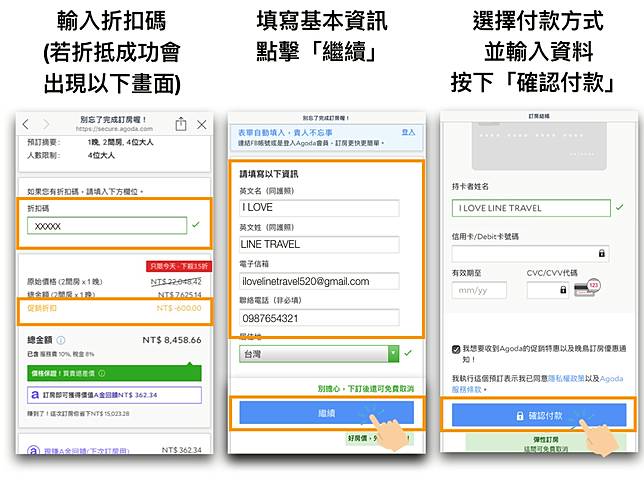Click the 持卡者姓名 cardholder name field
The height and width of the screenshot is (483, 644).
pyautogui.click(x=530, y=208)
